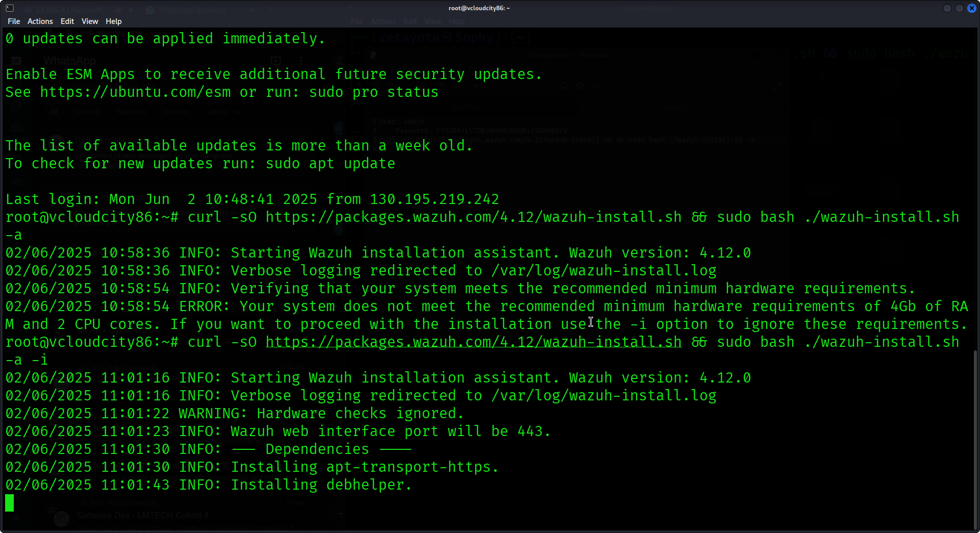Screen dimensions: 980x533
Task: Click the line "Wazuh web interface port will be 443."
Action: (x=390, y=432)
